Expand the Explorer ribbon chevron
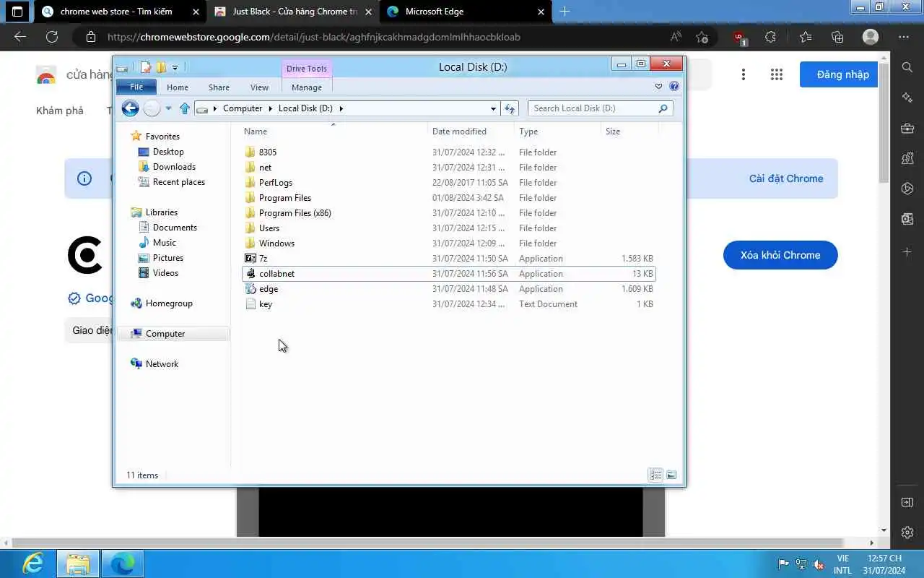This screenshot has width=924, height=578. (658, 86)
